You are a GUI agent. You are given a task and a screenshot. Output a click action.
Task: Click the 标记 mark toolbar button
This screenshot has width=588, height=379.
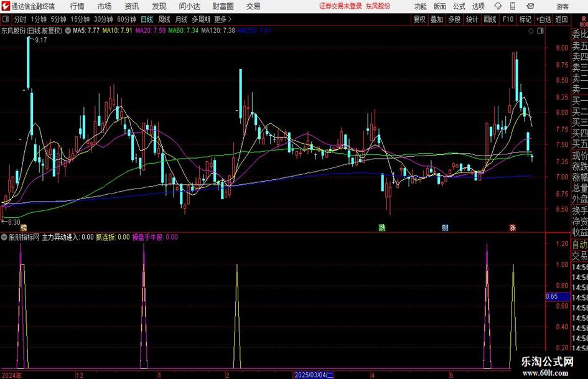[x=525, y=19]
